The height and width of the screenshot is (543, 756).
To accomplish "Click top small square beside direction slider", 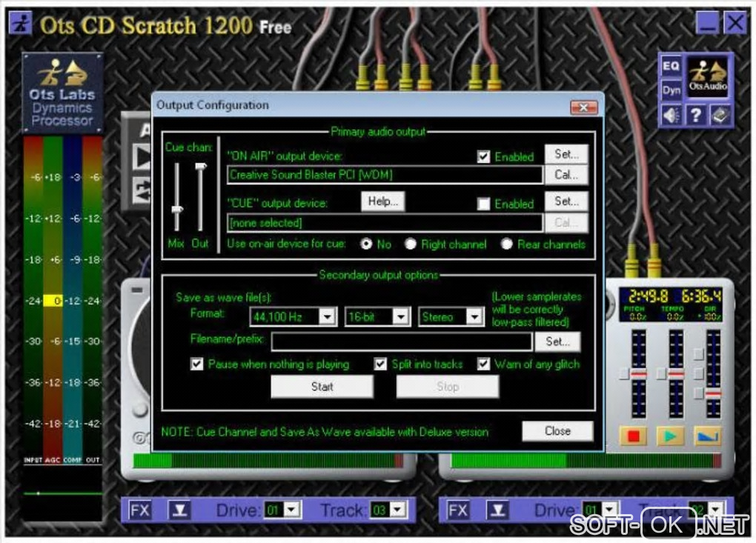I will click(x=698, y=354).
